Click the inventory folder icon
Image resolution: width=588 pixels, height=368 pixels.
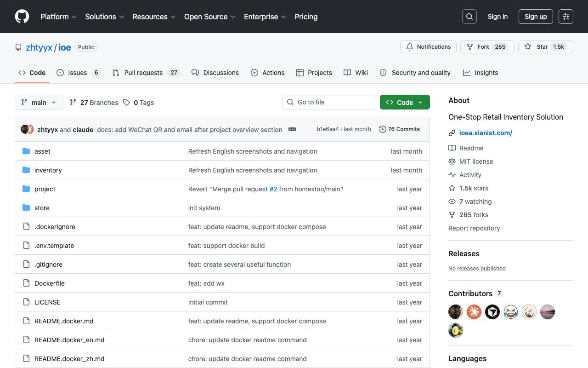click(26, 170)
